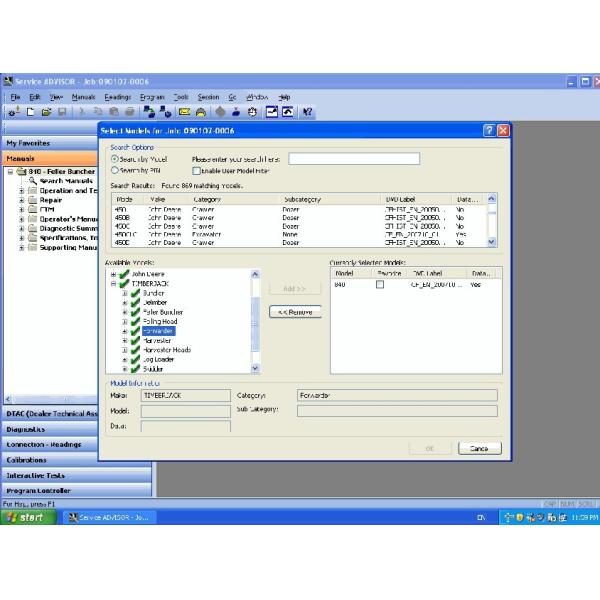
Task: Expand the Repair folder in Manuals
Action: tap(21, 199)
